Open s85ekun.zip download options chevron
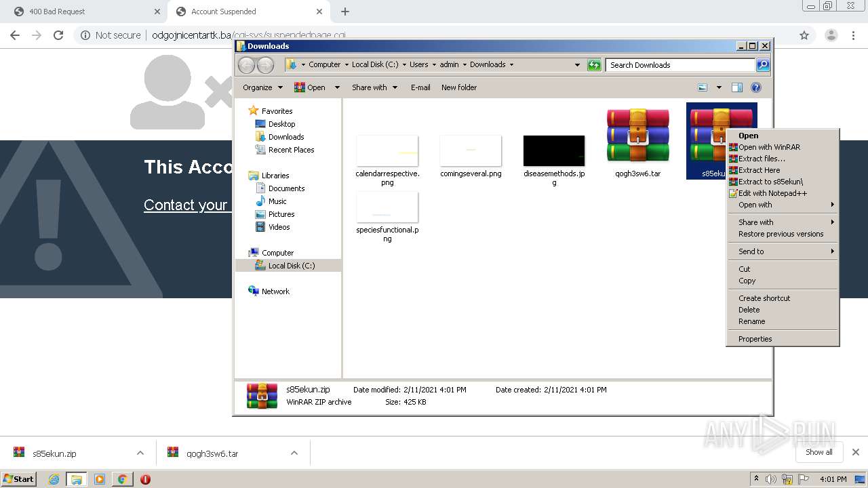Image resolution: width=868 pixels, height=488 pixels. [x=140, y=453]
